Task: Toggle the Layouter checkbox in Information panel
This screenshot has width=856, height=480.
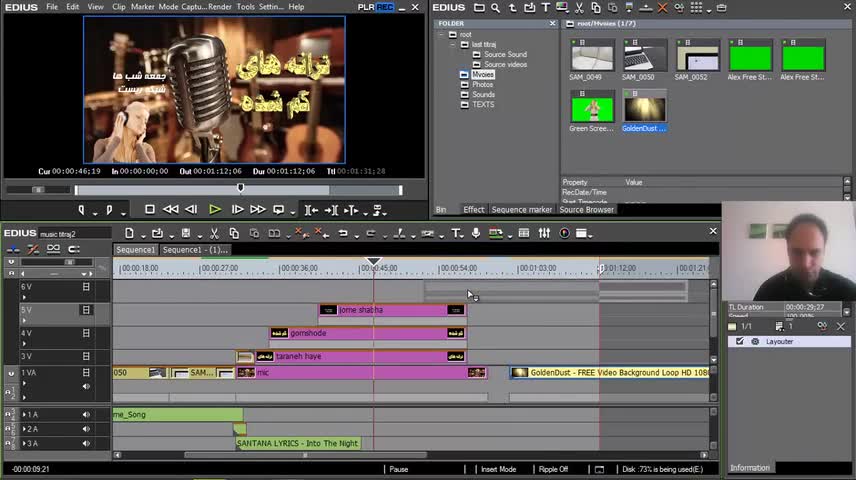Action: point(740,341)
